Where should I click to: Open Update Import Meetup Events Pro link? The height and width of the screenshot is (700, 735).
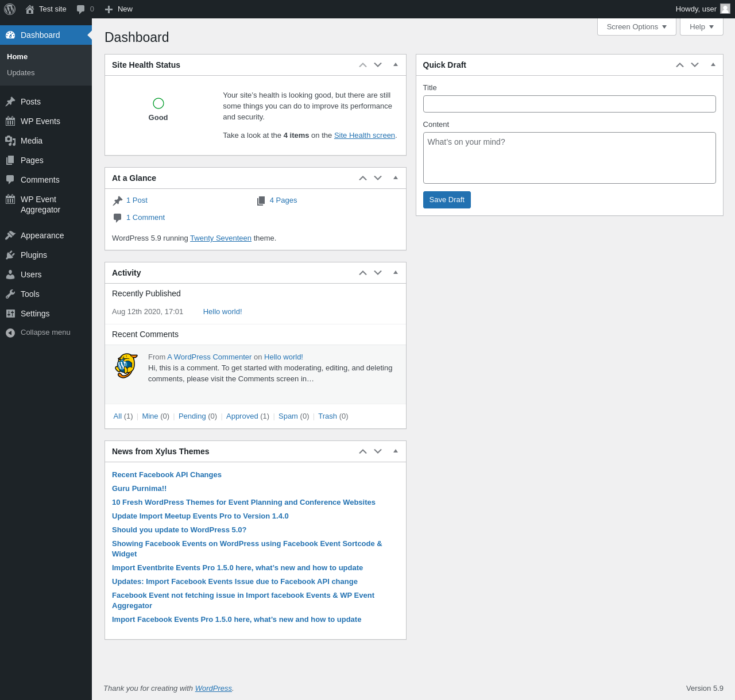(200, 516)
